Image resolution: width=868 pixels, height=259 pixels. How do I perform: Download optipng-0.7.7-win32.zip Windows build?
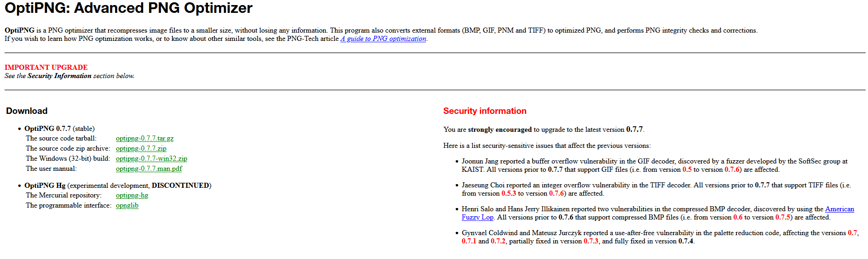pos(151,158)
